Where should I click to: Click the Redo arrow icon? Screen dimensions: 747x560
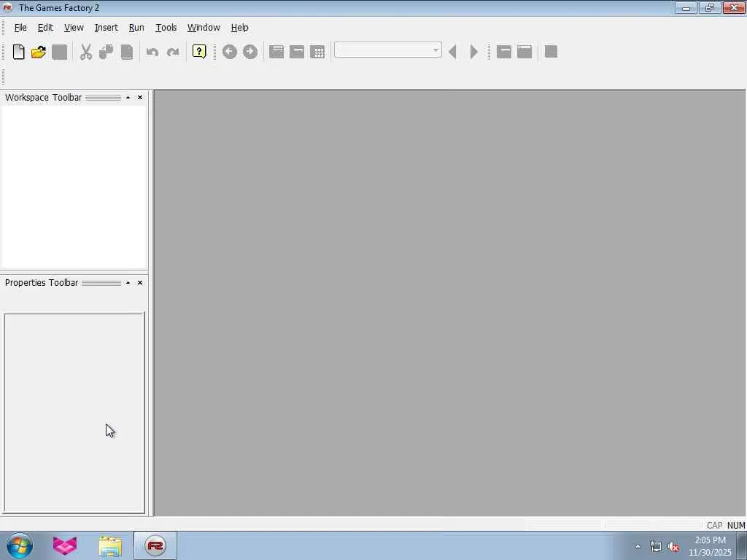click(173, 52)
